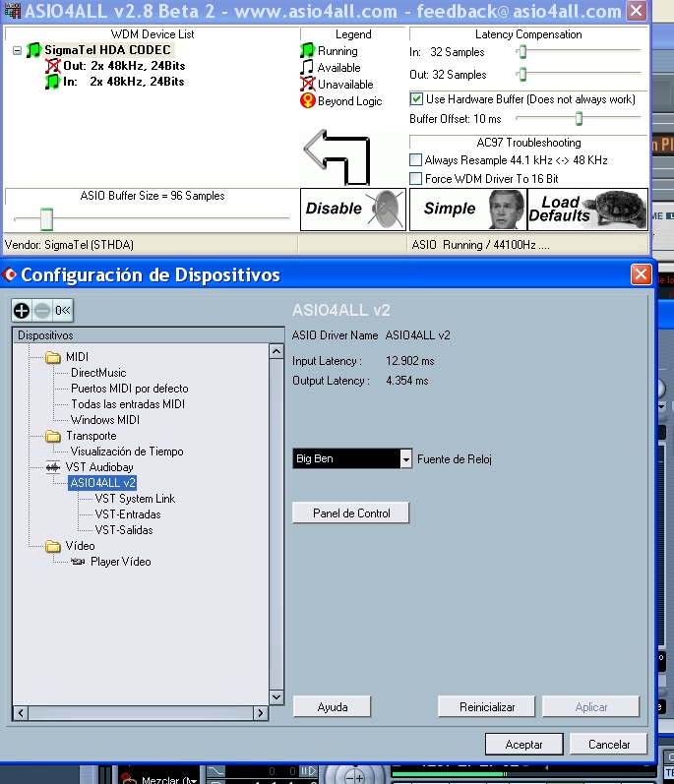Click device list scroll left arrow
The height and width of the screenshot is (784, 674).
click(x=21, y=713)
